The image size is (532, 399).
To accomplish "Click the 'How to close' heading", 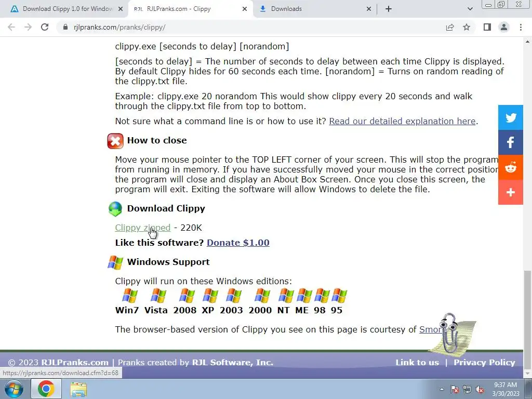I will [157, 140].
